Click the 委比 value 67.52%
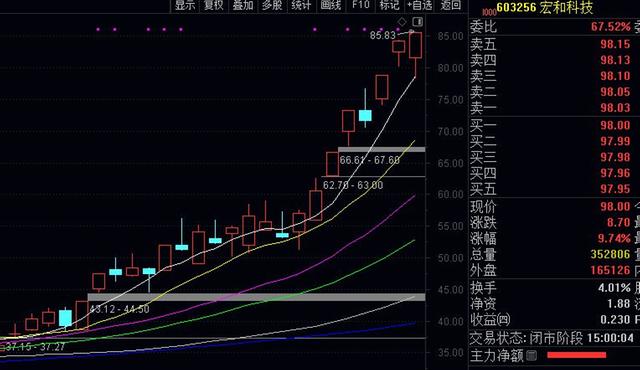 click(x=611, y=27)
